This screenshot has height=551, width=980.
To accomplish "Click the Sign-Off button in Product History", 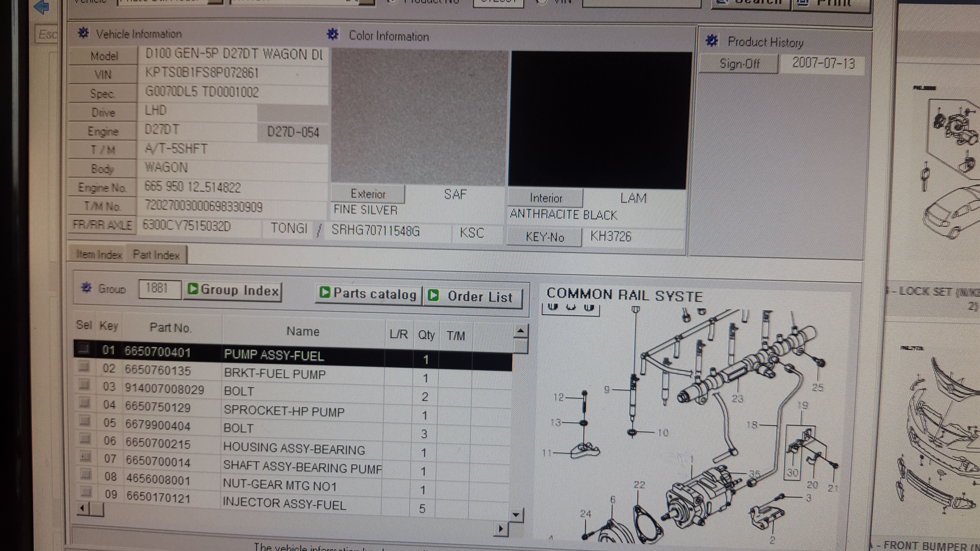I will tap(739, 63).
